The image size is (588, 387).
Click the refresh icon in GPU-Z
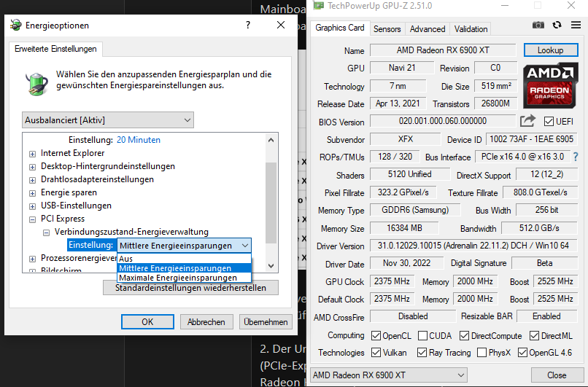[x=557, y=25]
